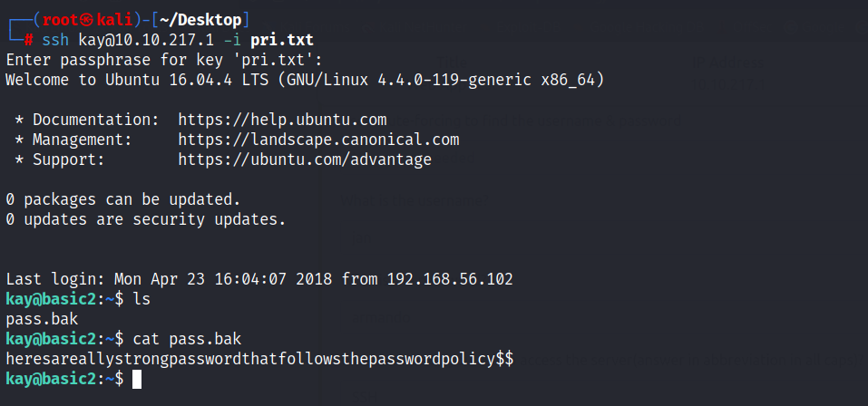The image size is (868, 406).
Task: Click the pass.bak filename in the ls output
Action: [x=42, y=319]
